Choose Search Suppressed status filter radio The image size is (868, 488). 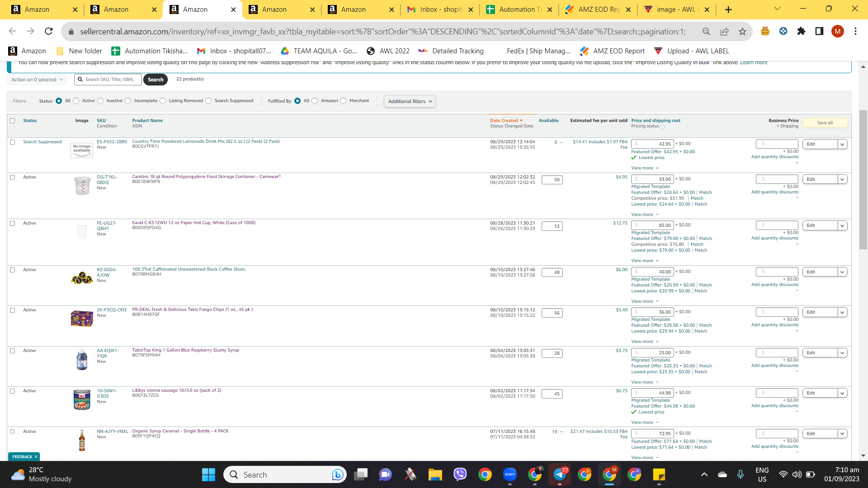(208, 101)
